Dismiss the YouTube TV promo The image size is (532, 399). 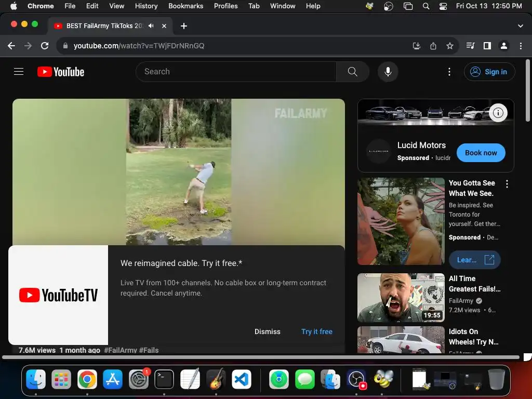(x=268, y=331)
